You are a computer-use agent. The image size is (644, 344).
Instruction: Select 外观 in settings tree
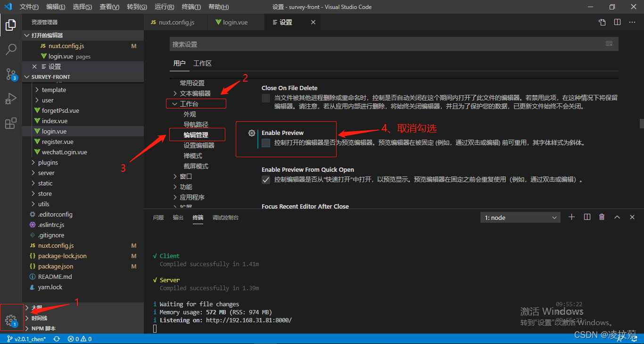pyautogui.click(x=190, y=114)
